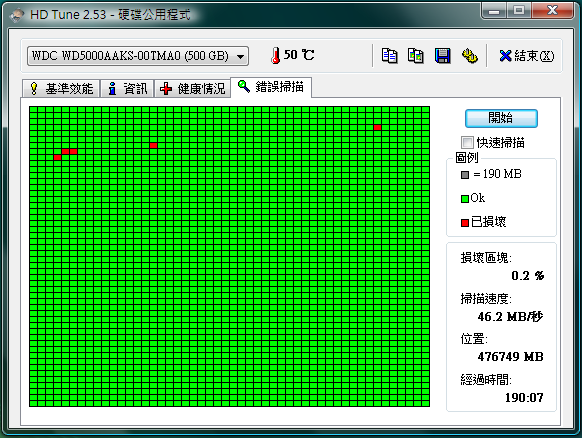Click the copy info to clipboard icon

pos(389,56)
